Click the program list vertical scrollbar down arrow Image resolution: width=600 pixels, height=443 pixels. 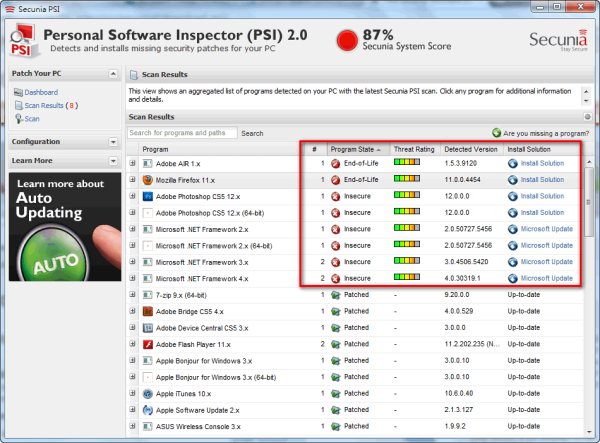click(x=589, y=432)
